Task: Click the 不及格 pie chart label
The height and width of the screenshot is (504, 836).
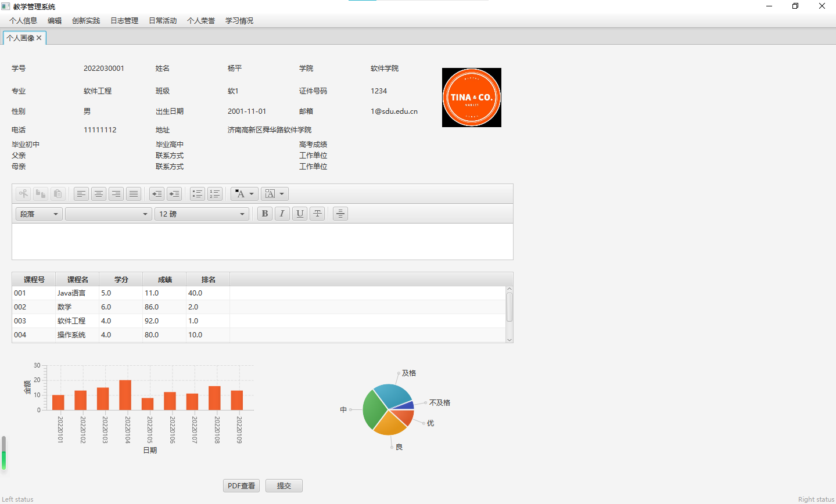Action: (x=440, y=403)
